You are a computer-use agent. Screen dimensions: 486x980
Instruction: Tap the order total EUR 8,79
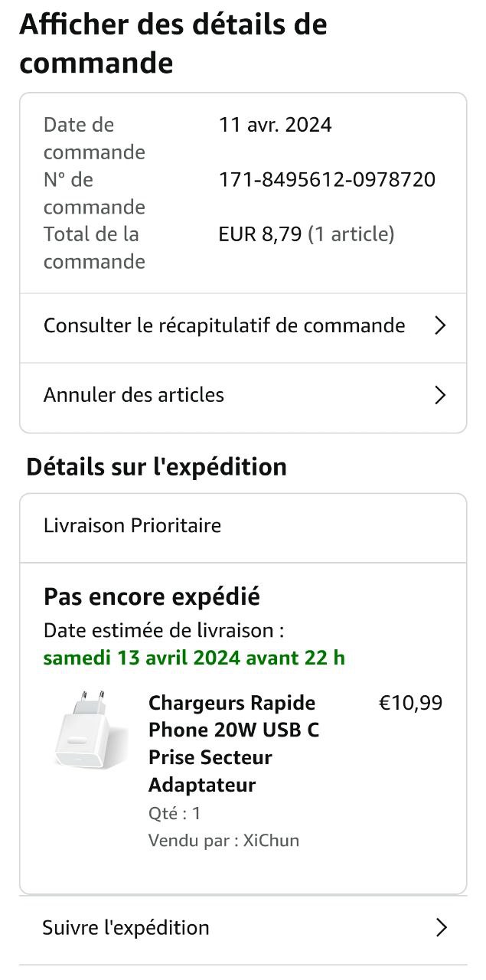(x=260, y=234)
